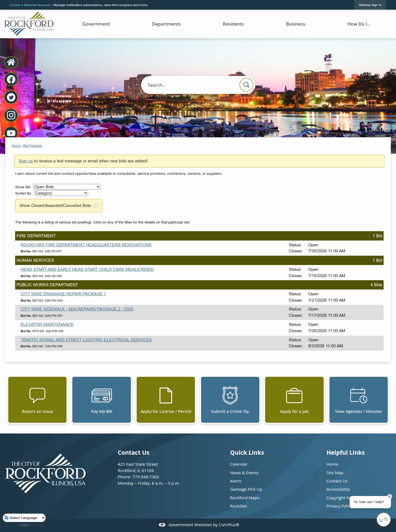Click the footer Contact Us helpful link
This screenshot has height=532, width=396.
[x=337, y=481]
